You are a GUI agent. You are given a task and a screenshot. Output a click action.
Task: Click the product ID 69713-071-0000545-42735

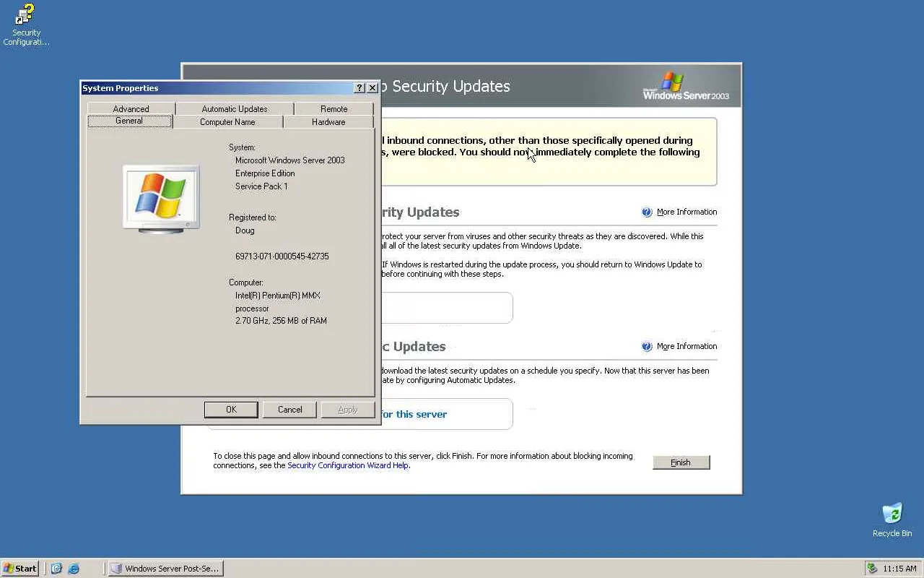[x=282, y=256]
